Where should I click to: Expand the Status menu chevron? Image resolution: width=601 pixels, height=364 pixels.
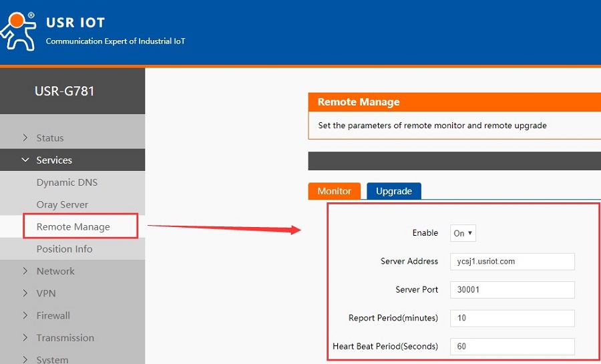pyautogui.click(x=25, y=138)
